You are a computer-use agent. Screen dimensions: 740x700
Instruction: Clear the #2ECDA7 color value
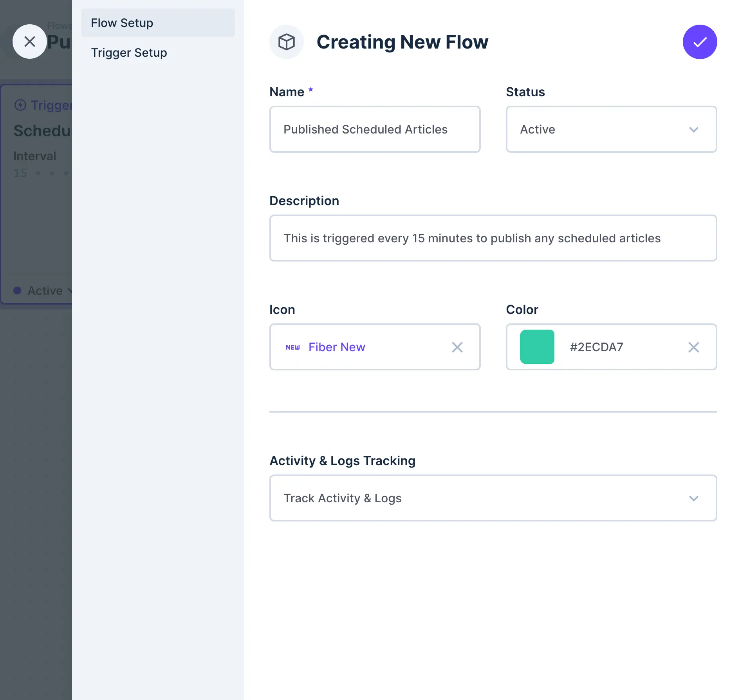[693, 347]
